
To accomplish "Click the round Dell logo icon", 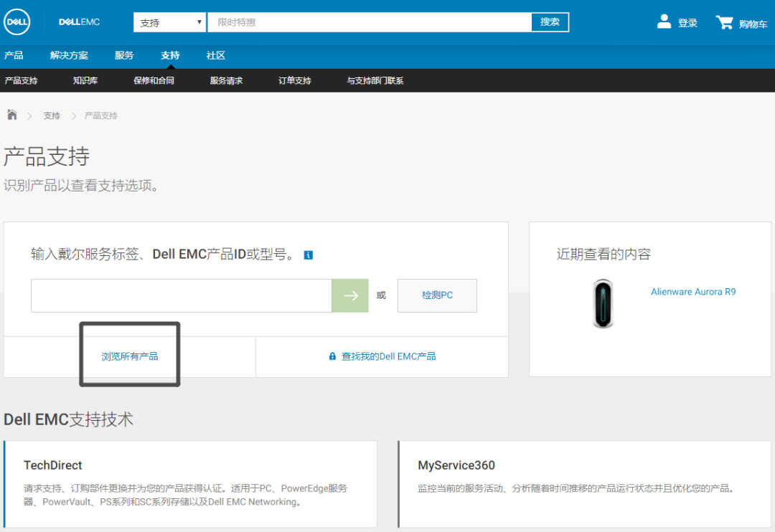I will [x=17, y=22].
